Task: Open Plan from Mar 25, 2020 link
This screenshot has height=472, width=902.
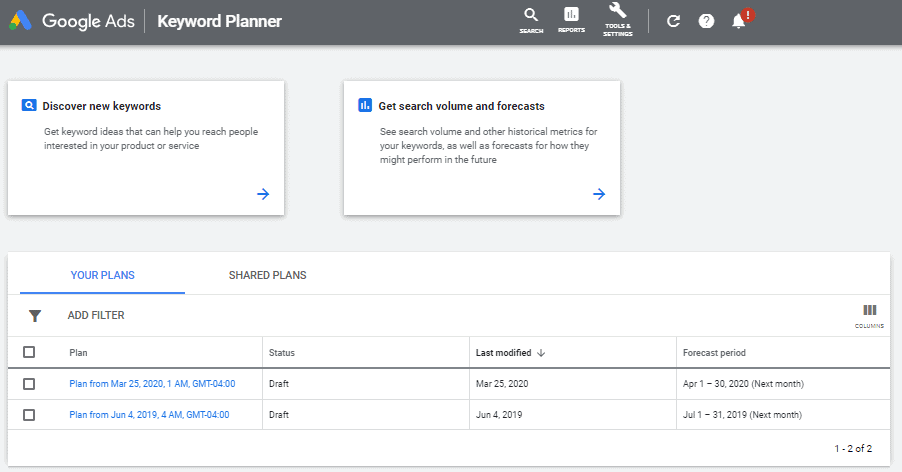Action: (x=152, y=383)
